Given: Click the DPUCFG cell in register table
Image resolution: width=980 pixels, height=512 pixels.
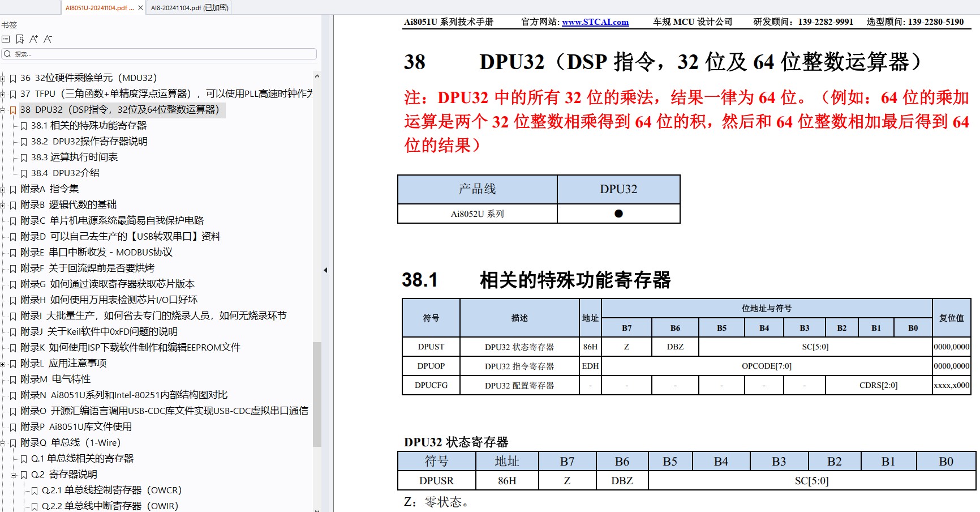Looking at the screenshot, I should [431, 385].
